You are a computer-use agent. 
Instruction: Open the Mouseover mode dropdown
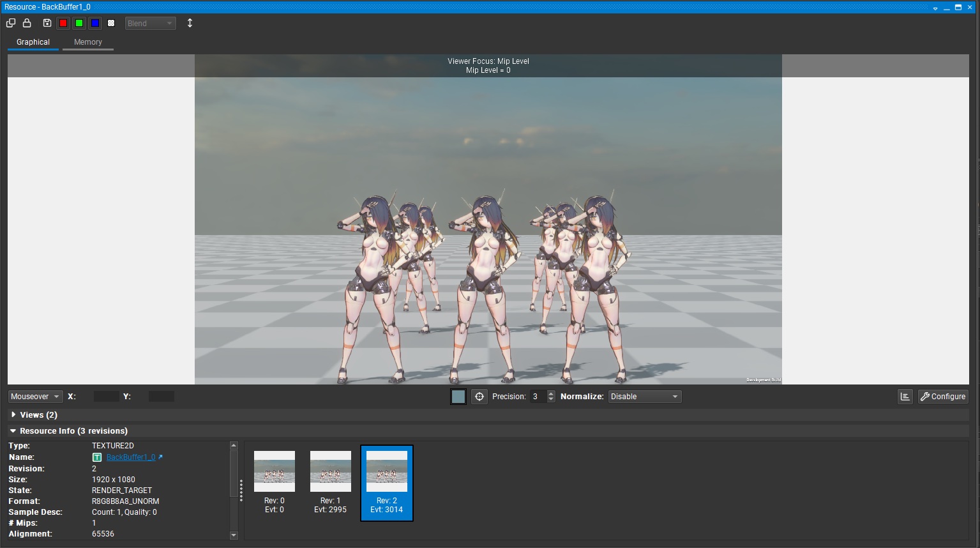coord(35,397)
